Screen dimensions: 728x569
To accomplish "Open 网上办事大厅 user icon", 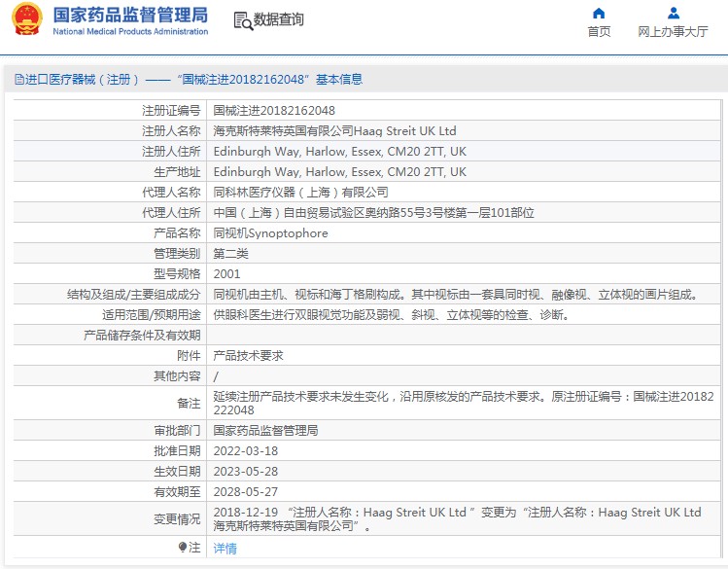I will 673,13.
